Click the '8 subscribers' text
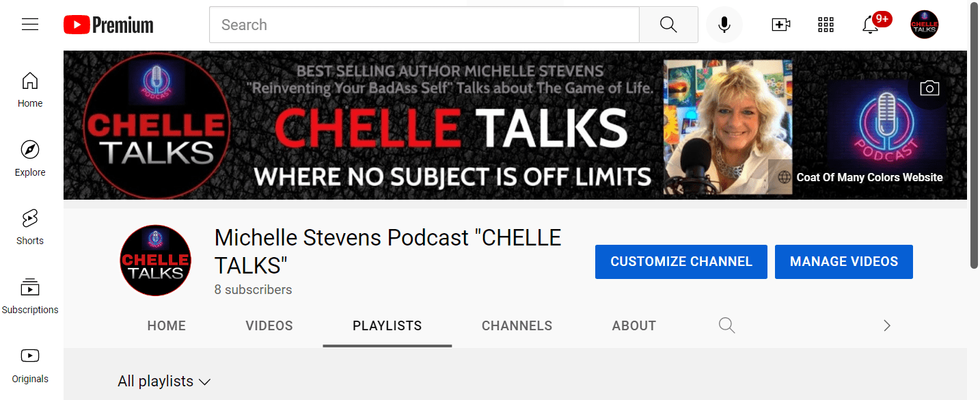Viewport: 980px width, 400px height. [253, 290]
